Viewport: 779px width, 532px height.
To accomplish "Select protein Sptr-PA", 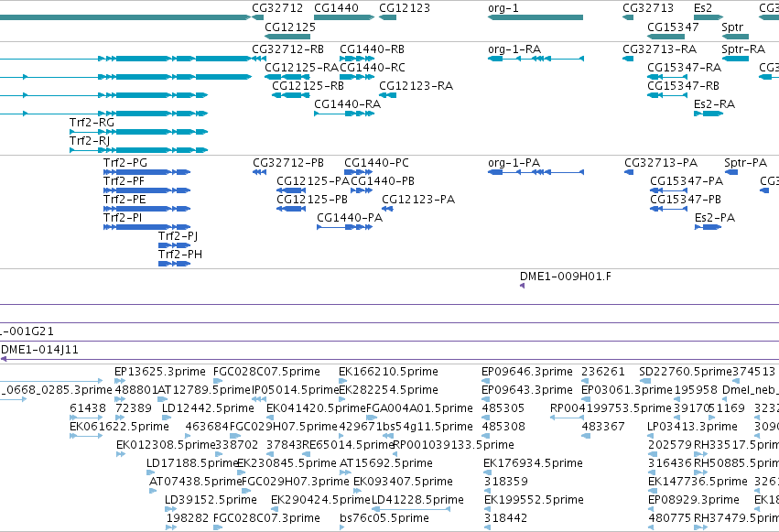I will point(746,163).
